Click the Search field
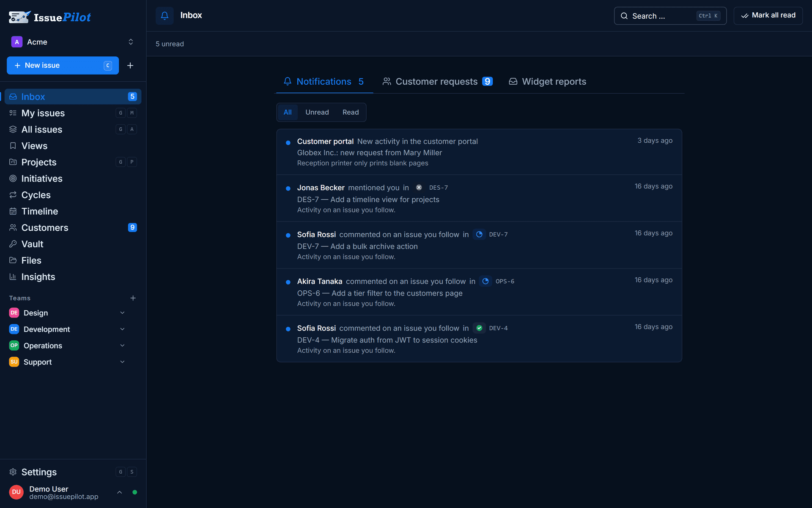Image resolution: width=812 pixels, height=508 pixels. tap(670, 16)
